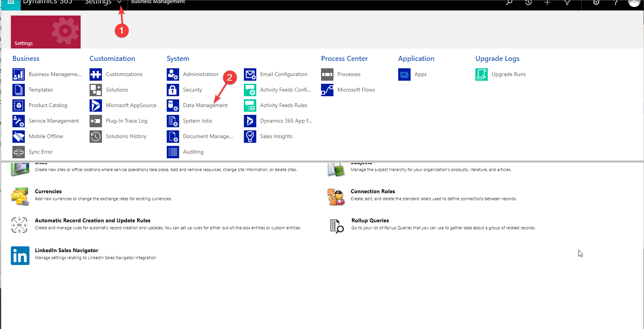Viewport: 644px width, 329px height.
Task: Click the System section heading
Action: coord(178,59)
